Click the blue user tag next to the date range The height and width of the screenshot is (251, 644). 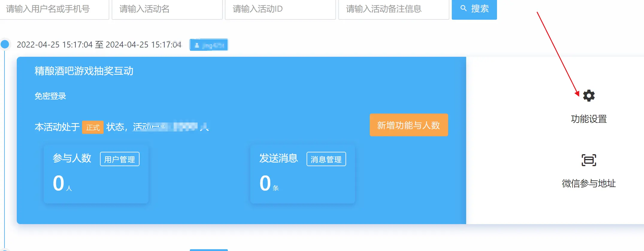tap(209, 45)
